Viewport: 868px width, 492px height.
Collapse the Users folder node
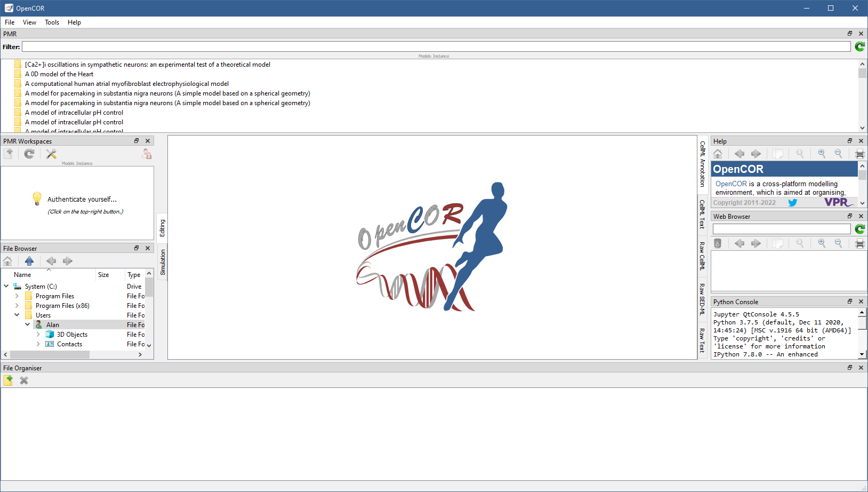click(x=17, y=315)
